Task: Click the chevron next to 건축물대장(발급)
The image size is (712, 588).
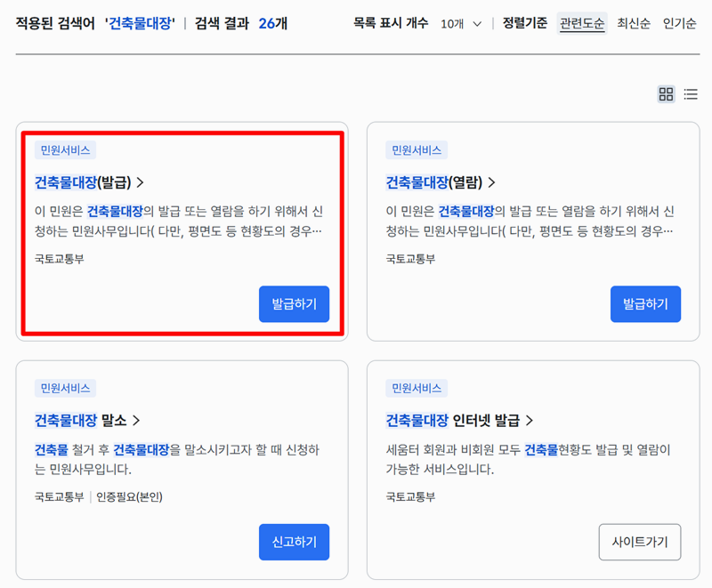Action: pos(141,182)
